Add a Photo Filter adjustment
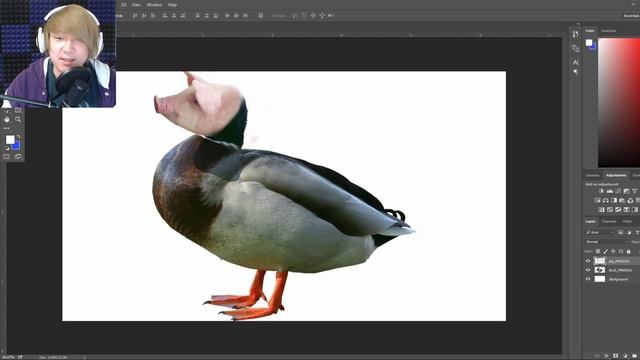This screenshot has height=360, width=640. click(x=622, y=200)
